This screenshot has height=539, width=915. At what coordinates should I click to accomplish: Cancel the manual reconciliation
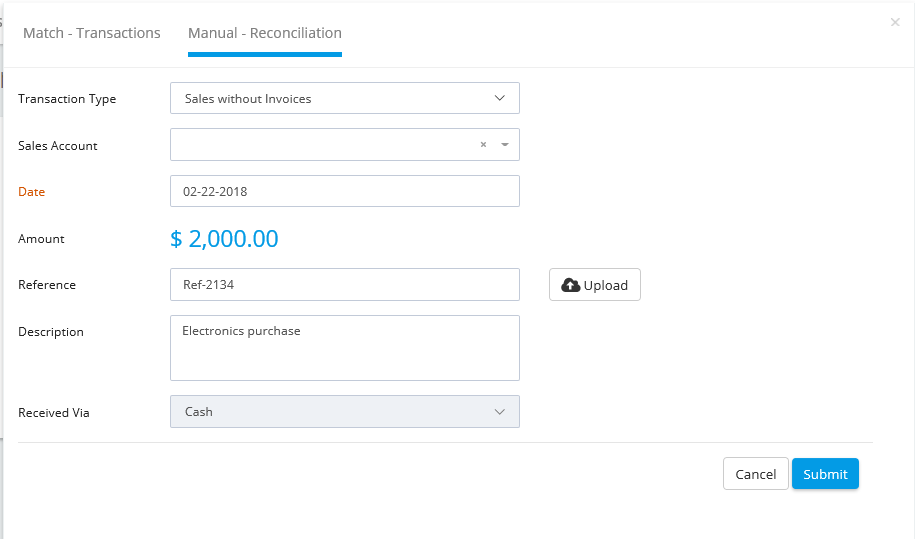756,474
